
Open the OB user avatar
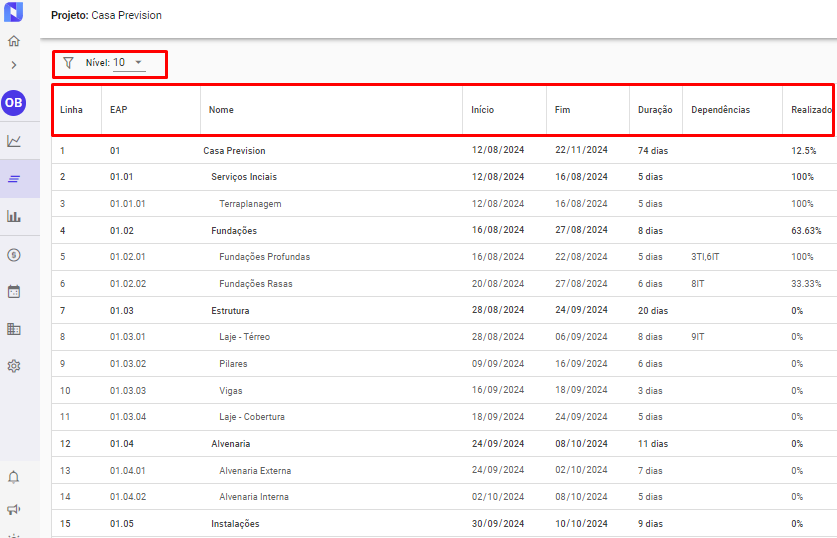point(14,102)
